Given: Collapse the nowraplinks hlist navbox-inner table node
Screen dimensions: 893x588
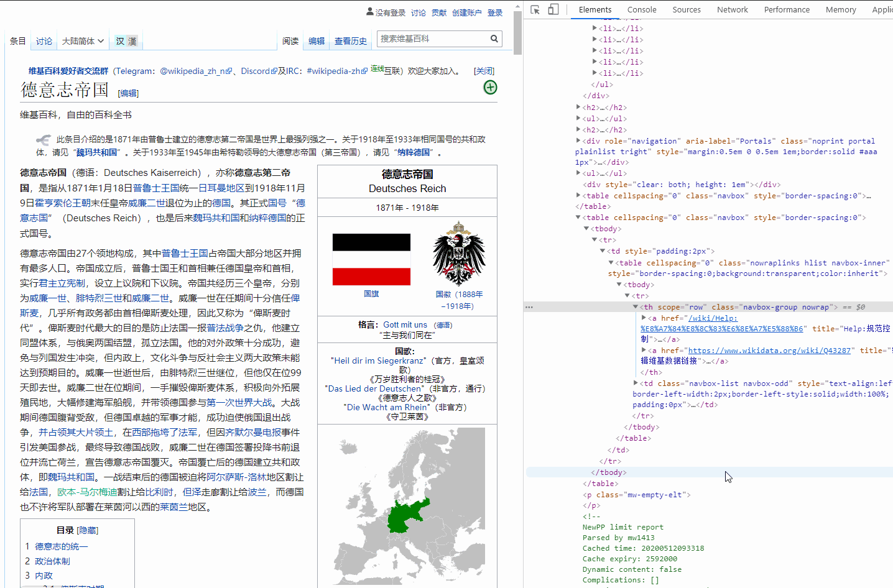Looking at the screenshot, I should pos(611,263).
